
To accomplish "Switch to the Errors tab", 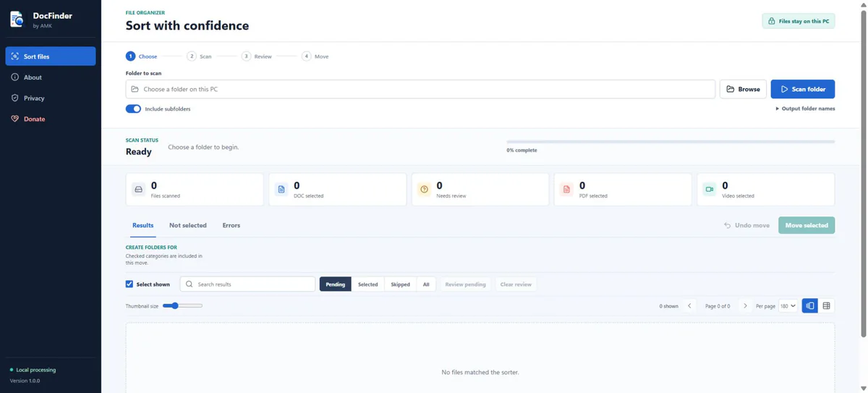I will (231, 225).
